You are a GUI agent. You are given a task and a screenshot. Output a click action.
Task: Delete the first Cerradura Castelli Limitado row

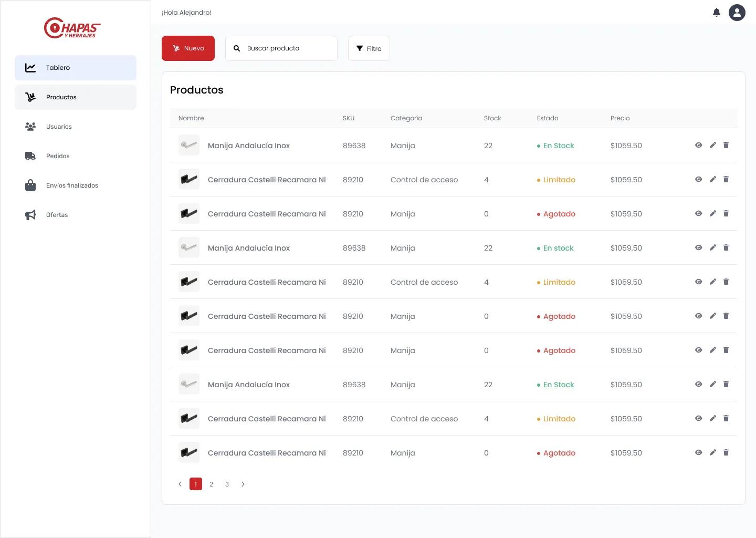[x=726, y=179]
